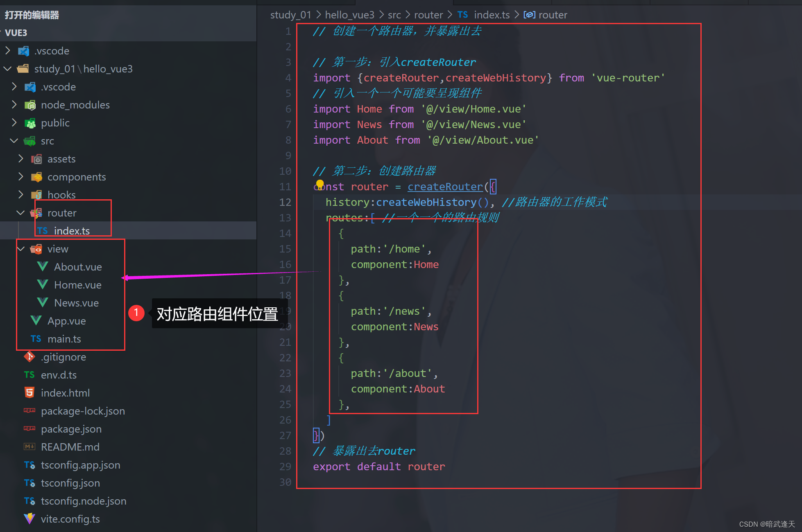The width and height of the screenshot is (802, 532).
Task: Click the index.ts breadcrumb segment
Action: pyautogui.click(x=492, y=15)
